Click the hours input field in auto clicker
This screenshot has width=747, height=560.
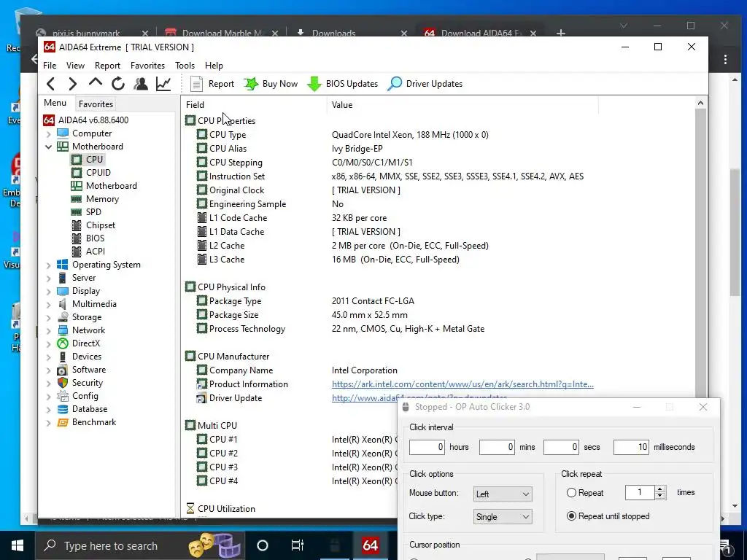(427, 447)
